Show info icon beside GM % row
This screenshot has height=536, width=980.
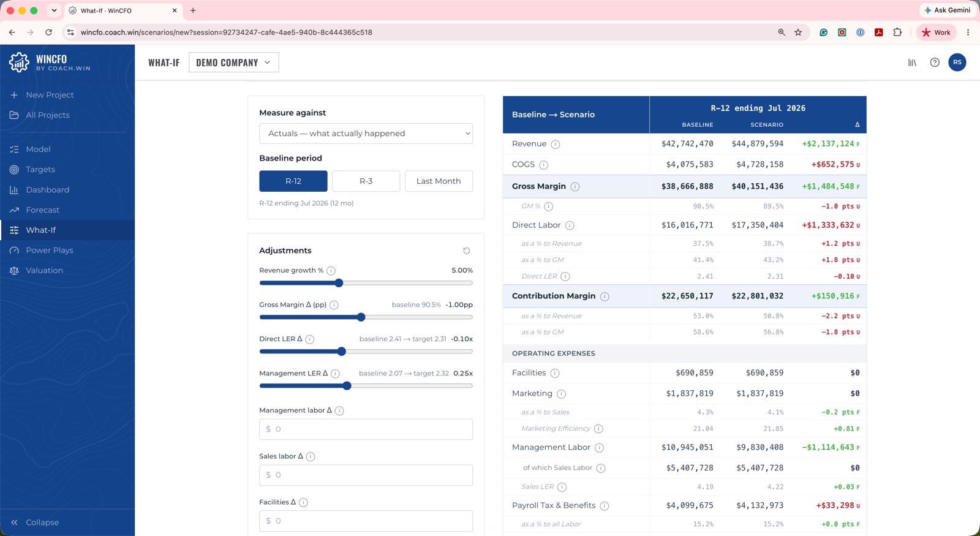(x=548, y=207)
